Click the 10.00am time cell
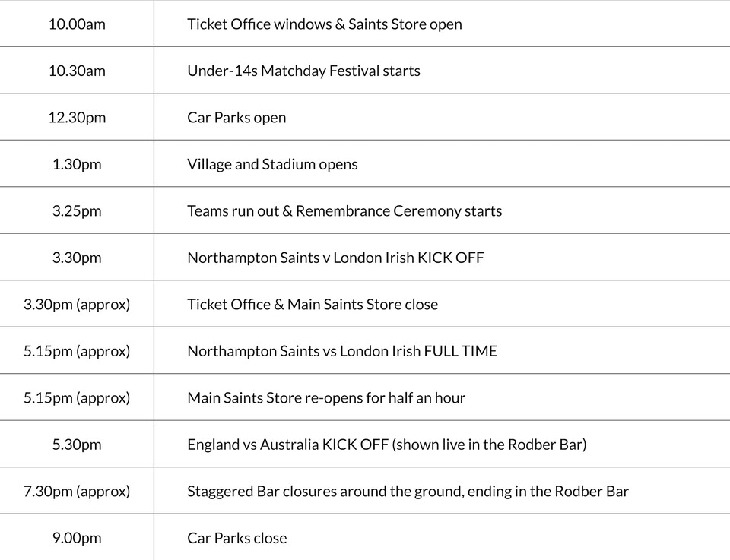Viewport: 730px width, 560px height. (77, 24)
